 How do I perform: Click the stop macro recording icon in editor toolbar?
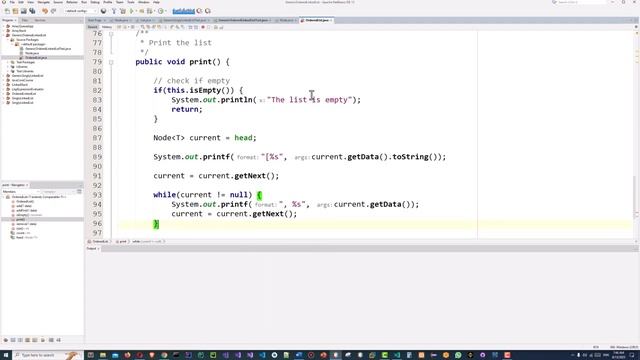click(x=209, y=27)
